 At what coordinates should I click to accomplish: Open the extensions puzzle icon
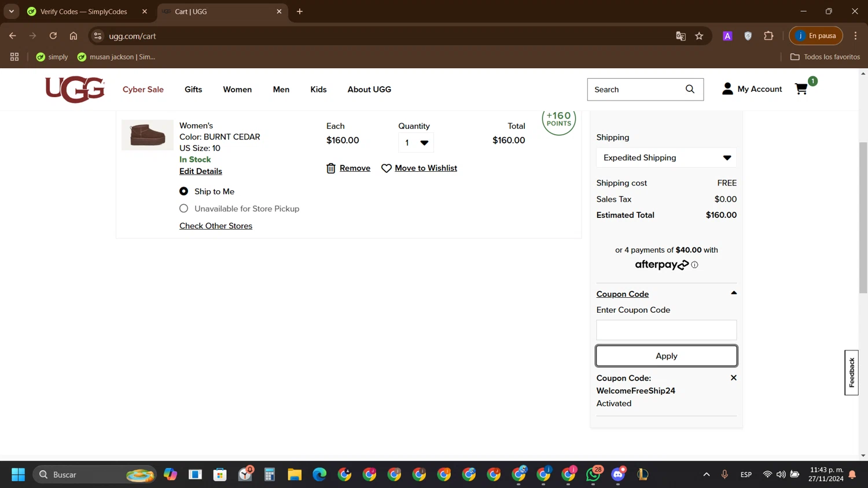pos(768,36)
